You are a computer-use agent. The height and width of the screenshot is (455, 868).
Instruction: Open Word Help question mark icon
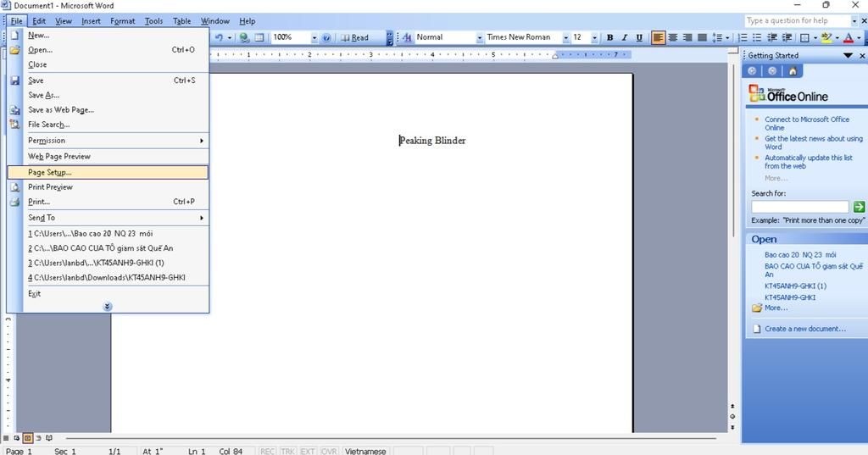pyautogui.click(x=326, y=37)
